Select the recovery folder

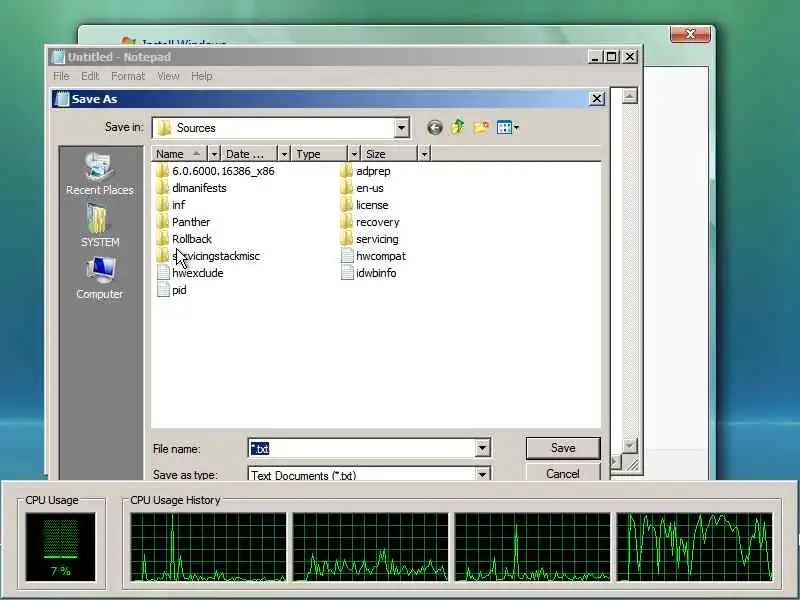tap(370, 222)
